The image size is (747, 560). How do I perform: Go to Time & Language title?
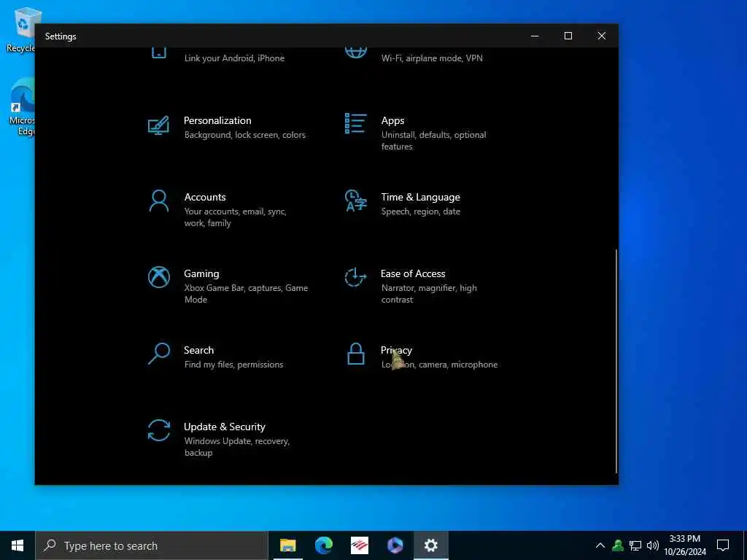point(420,197)
